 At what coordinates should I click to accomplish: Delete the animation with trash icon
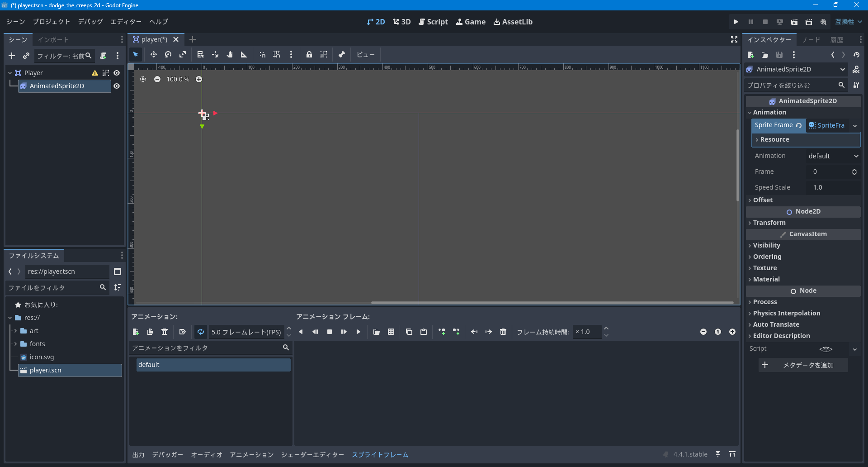165,332
